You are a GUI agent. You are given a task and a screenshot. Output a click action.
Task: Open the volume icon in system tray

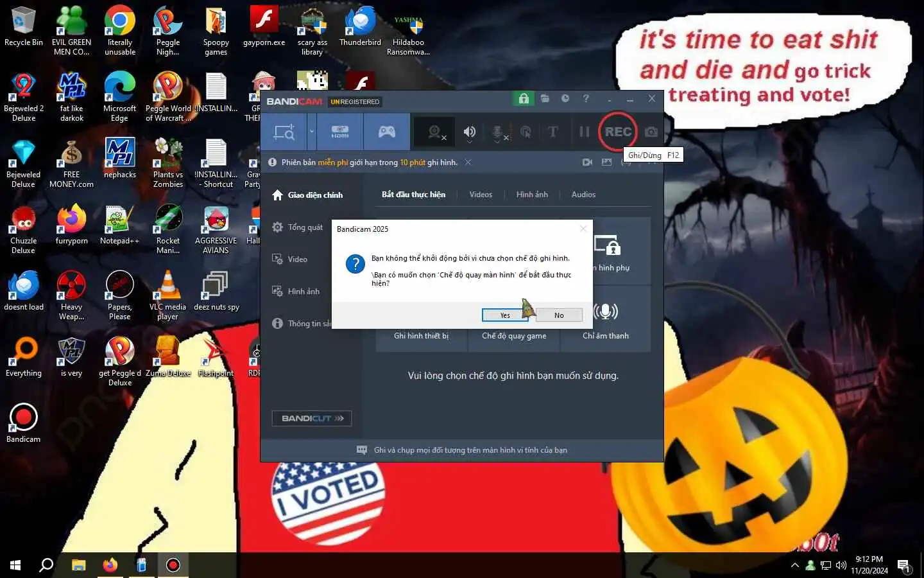841,565
